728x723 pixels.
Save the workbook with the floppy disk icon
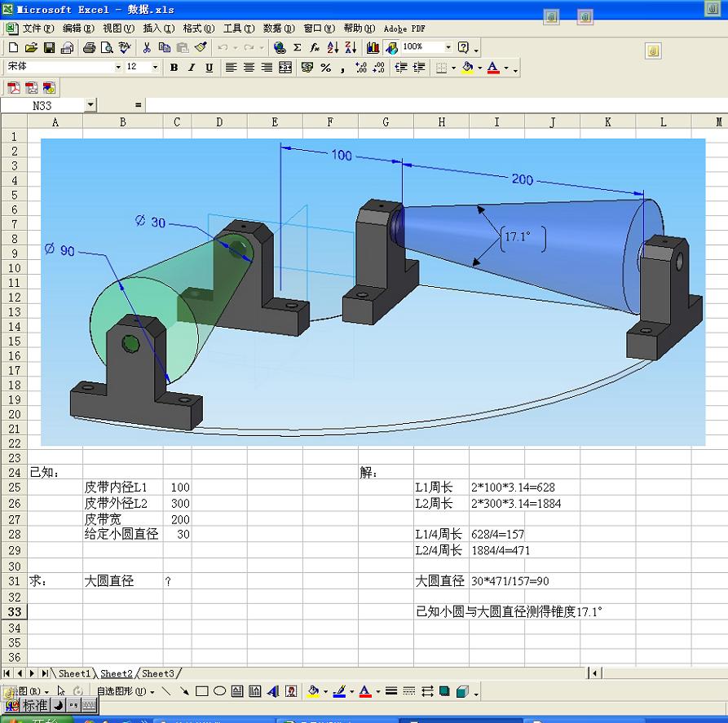[x=49, y=47]
